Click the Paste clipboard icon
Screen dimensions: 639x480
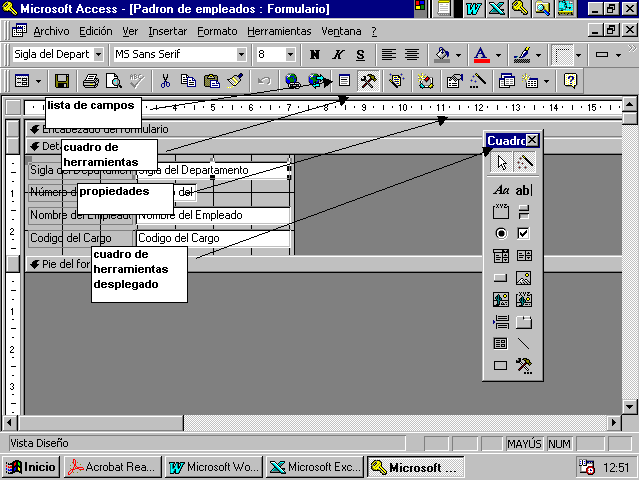(212, 81)
